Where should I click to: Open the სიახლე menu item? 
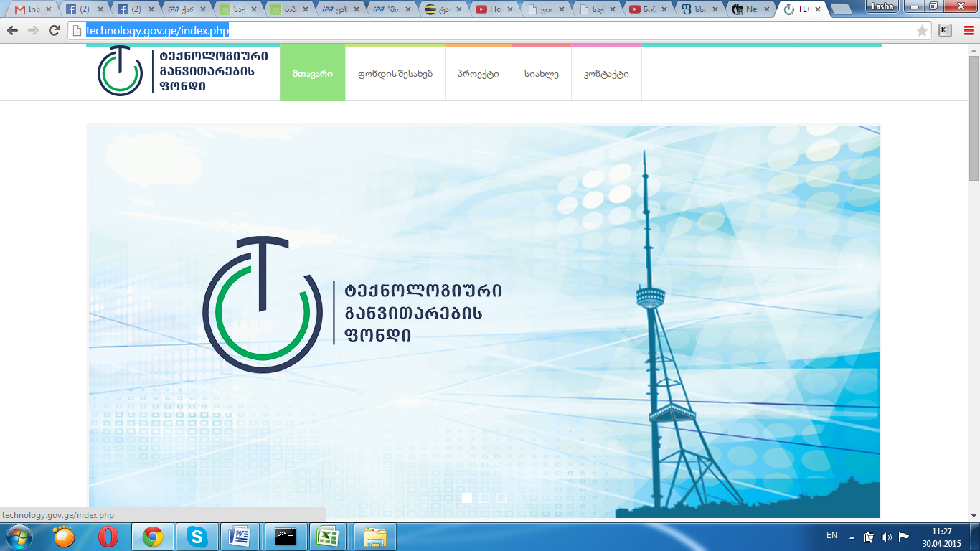tap(542, 74)
